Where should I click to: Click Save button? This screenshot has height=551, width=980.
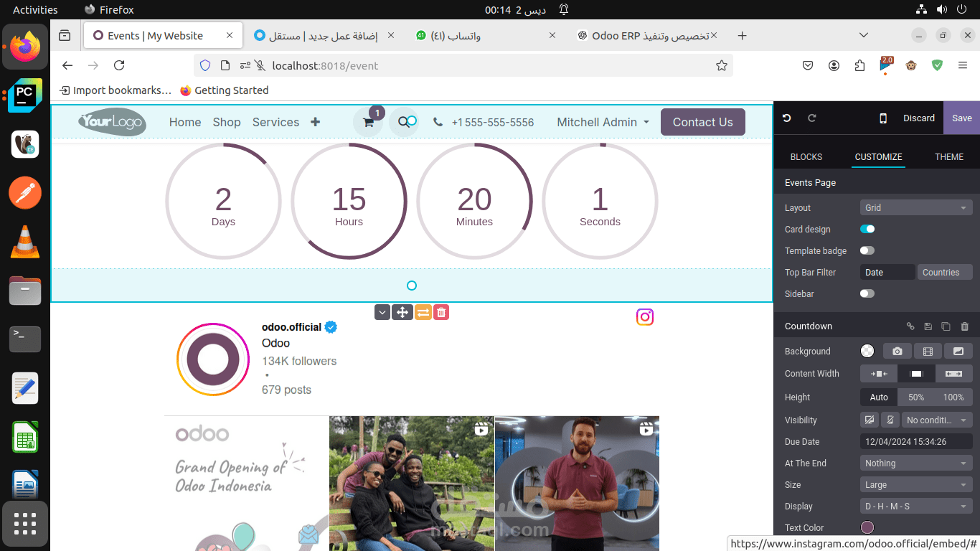962,118
